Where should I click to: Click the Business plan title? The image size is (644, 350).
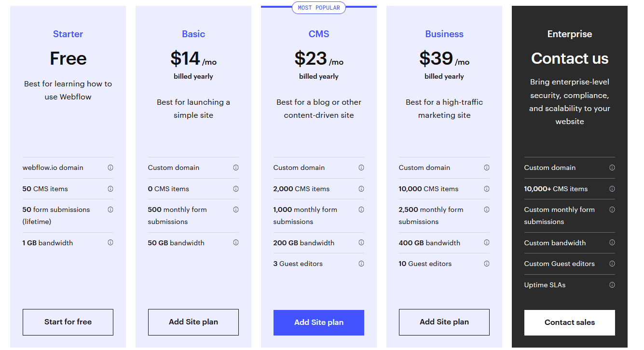pos(444,34)
